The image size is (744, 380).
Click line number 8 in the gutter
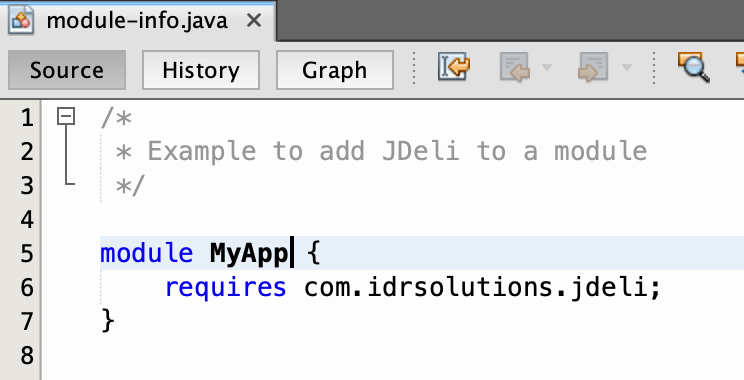coord(27,356)
